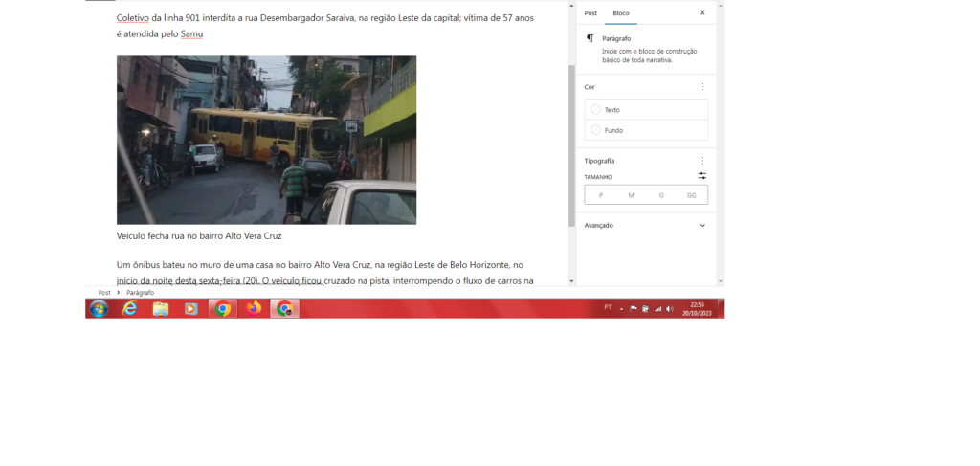
Task: Open the Windows Start menu
Action: click(99, 308)
